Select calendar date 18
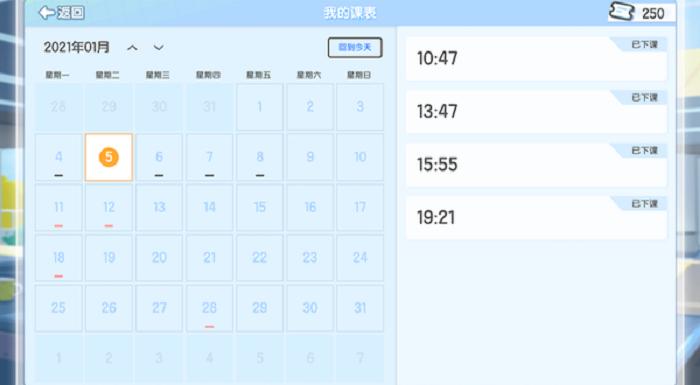This screenshot has height=385, width=700. [58, 258]
